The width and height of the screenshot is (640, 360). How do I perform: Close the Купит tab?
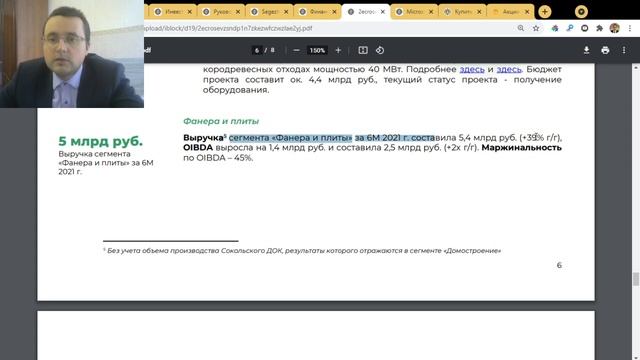click(479, 12)
